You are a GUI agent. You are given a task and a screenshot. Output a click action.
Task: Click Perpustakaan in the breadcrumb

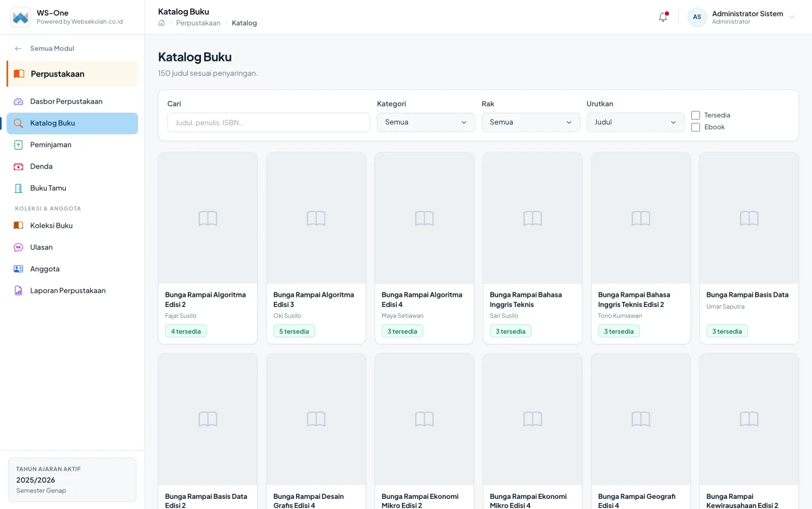pyautogui.click(x=198, y=23)
